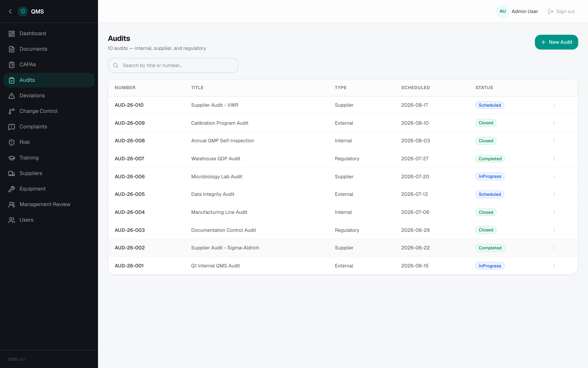Click the date 2026-08-10
Viewport: 588px width, 368px height.
point(415,123)
